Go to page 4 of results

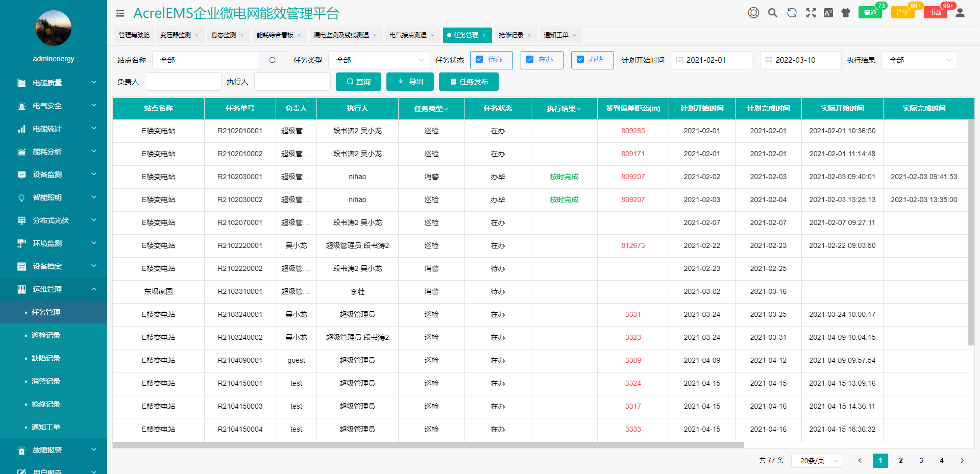tap(942, 461)
